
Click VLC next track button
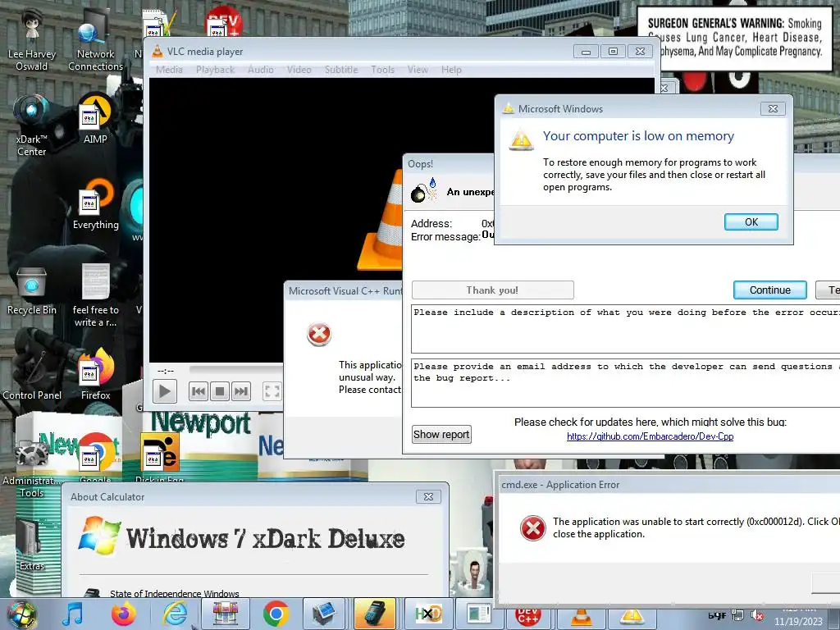[x=241, y=391]
